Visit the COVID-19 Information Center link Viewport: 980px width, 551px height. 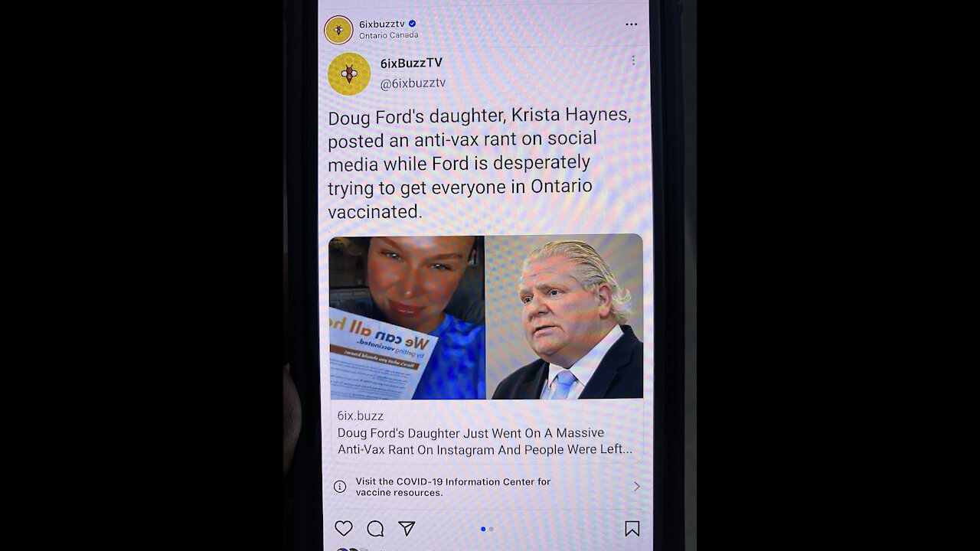pyautogui.click(x=452, y=487)
